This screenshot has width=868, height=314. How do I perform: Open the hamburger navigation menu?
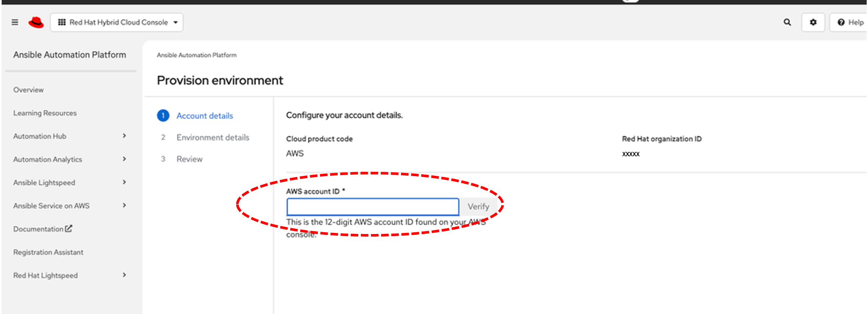[15, 22]
